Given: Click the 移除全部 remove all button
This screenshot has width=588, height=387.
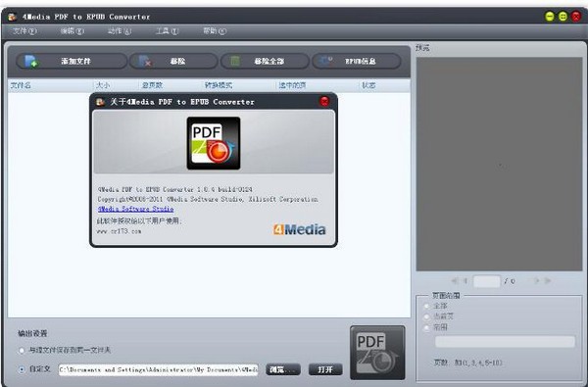Looking at the screenshot, I should pos(265,61).
